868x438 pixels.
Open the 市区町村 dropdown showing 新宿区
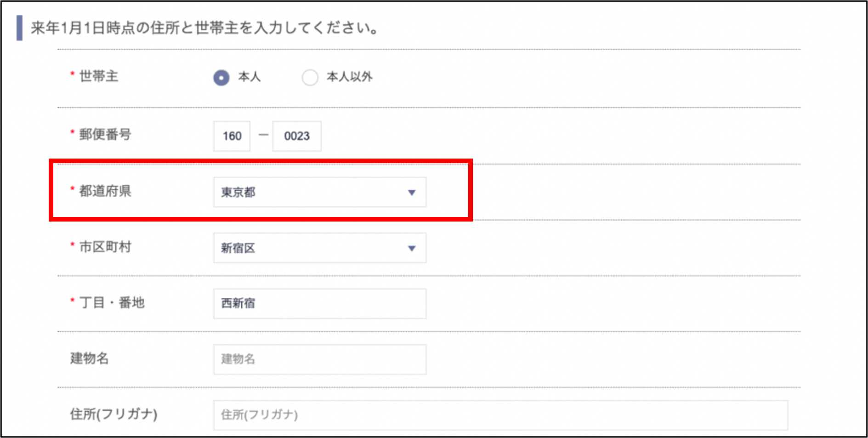pyautogui.click(x=312, y=248)
